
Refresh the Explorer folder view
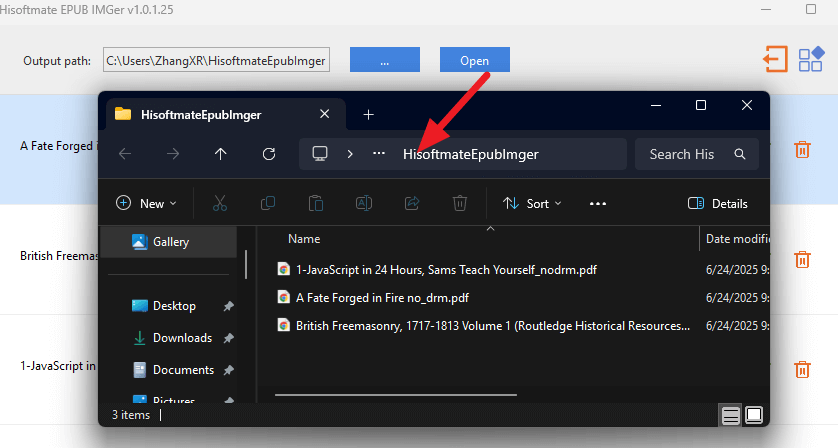pos(269,154)
